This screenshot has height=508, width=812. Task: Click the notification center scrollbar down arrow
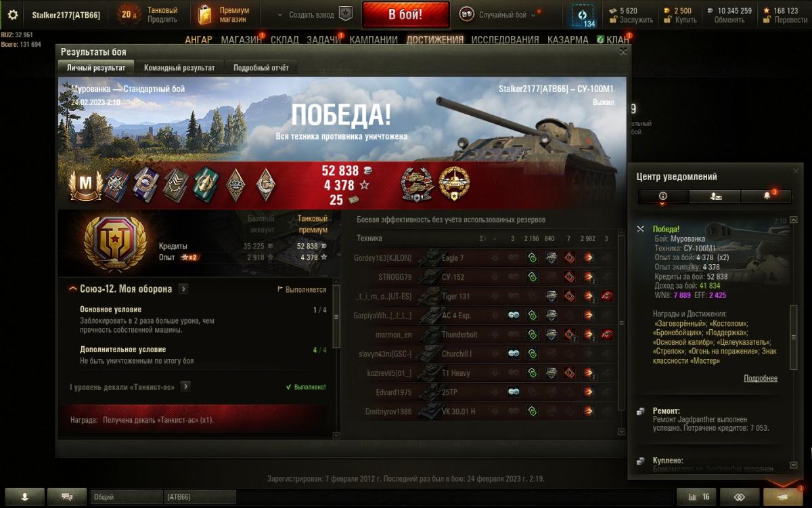[794, 466]
